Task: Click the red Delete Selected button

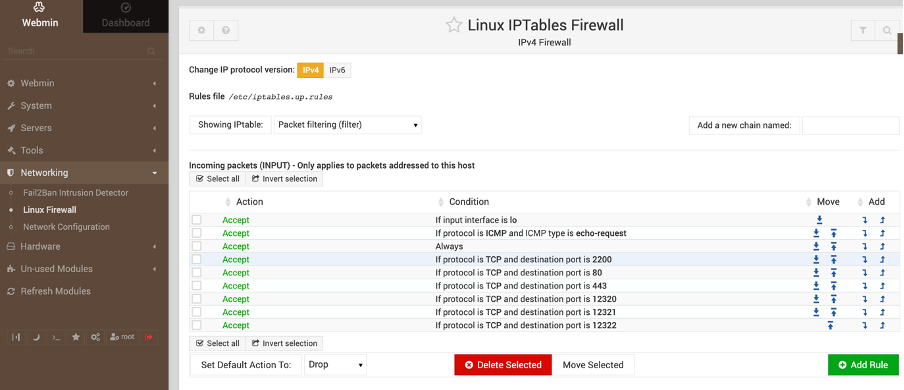Action: pos(503,365)
